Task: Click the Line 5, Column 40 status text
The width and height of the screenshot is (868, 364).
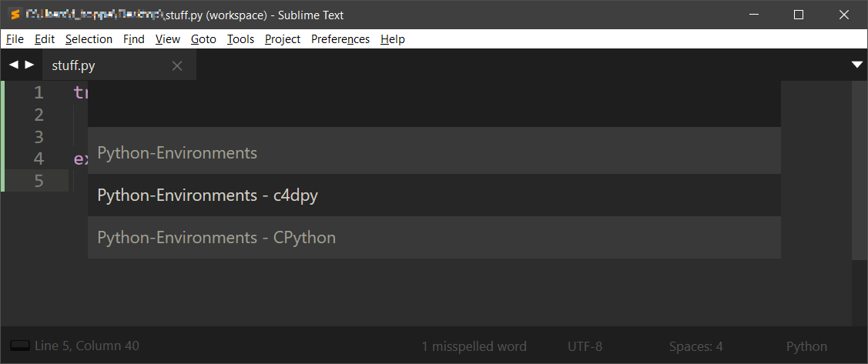Action: coord(87,346)
